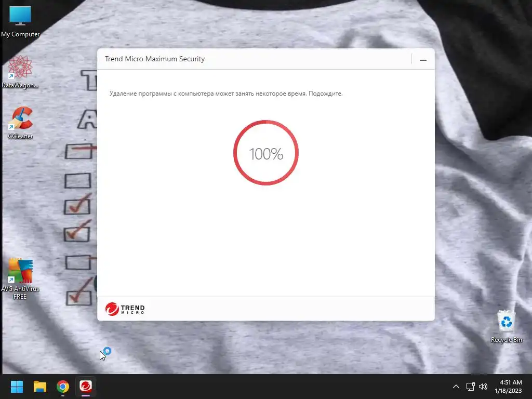This screenshot has width=532, height=399.
Task: Open AVG AntiVirus FREE shortcut
Action: point(20,279)
